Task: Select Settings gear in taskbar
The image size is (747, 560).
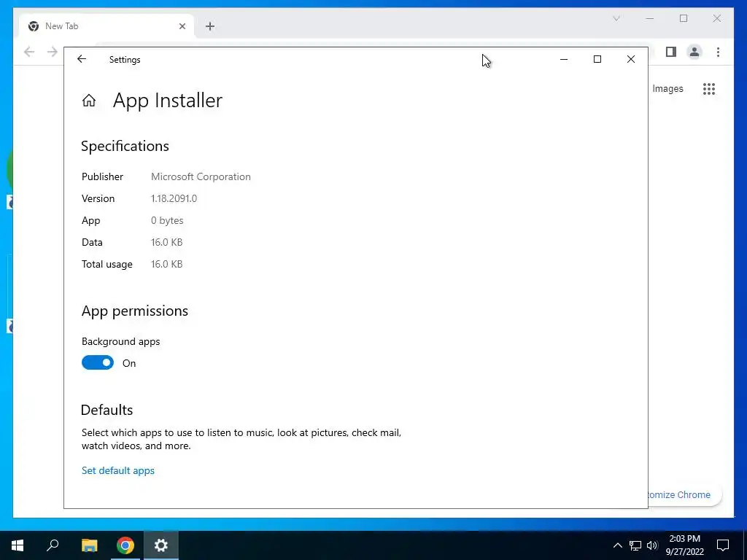Action: (x=161, y=545)
